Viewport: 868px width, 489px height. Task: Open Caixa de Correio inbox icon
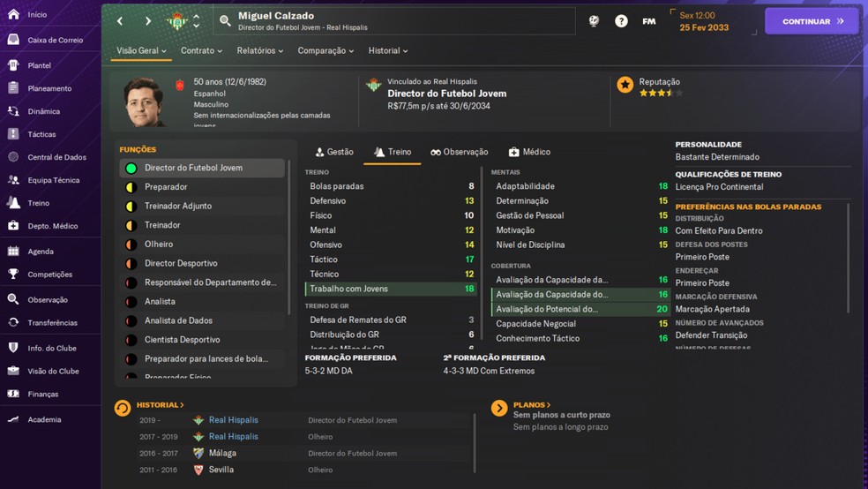point(13,40)
